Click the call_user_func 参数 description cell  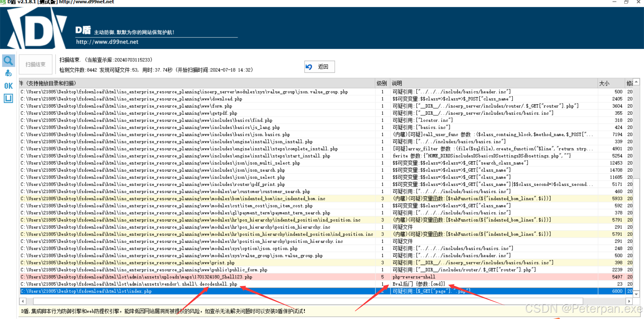click(x=494, y=134)
